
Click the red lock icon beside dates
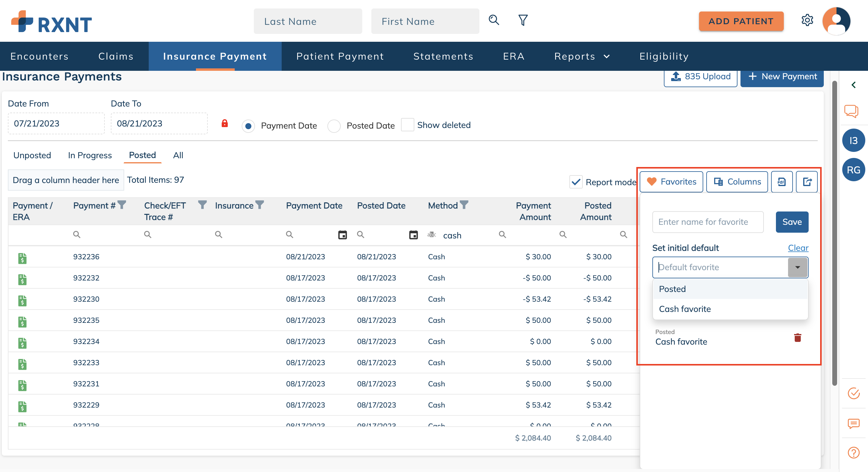tap(224, 123)
